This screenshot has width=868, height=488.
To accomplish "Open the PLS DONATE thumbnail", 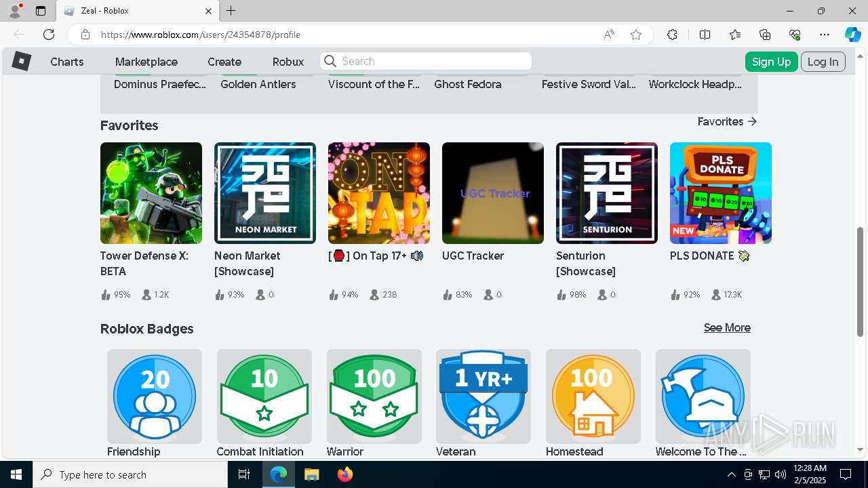I will pyautogui.click(x=721, y=193).
